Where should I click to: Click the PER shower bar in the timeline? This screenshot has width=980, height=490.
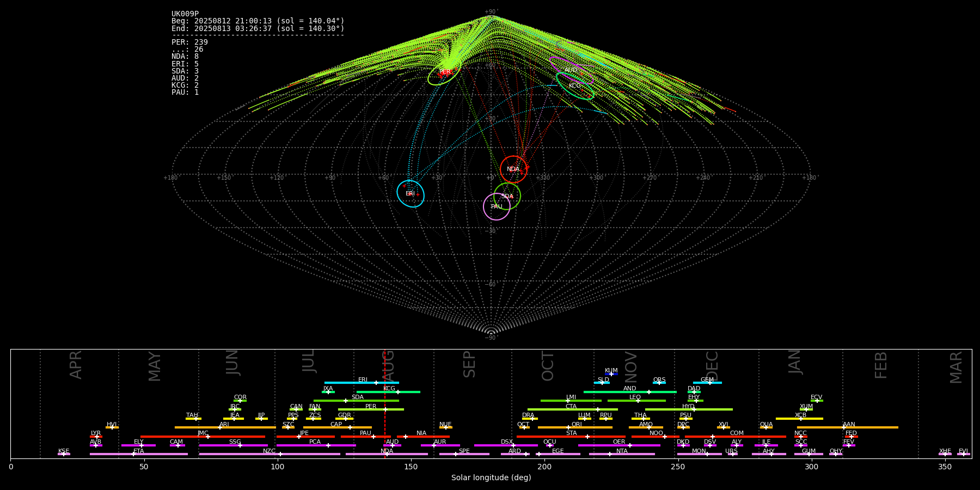point(371,409)
